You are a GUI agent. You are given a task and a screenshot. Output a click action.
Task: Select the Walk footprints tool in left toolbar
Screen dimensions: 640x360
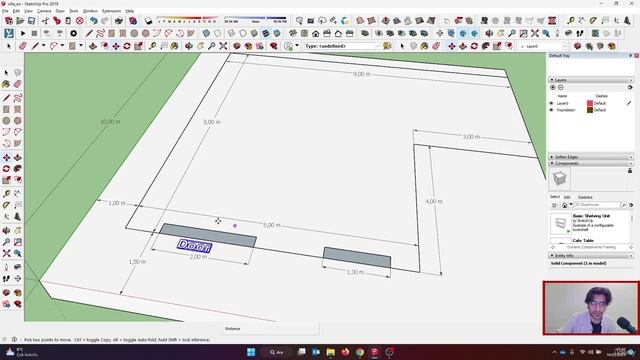tap(6, 278)
